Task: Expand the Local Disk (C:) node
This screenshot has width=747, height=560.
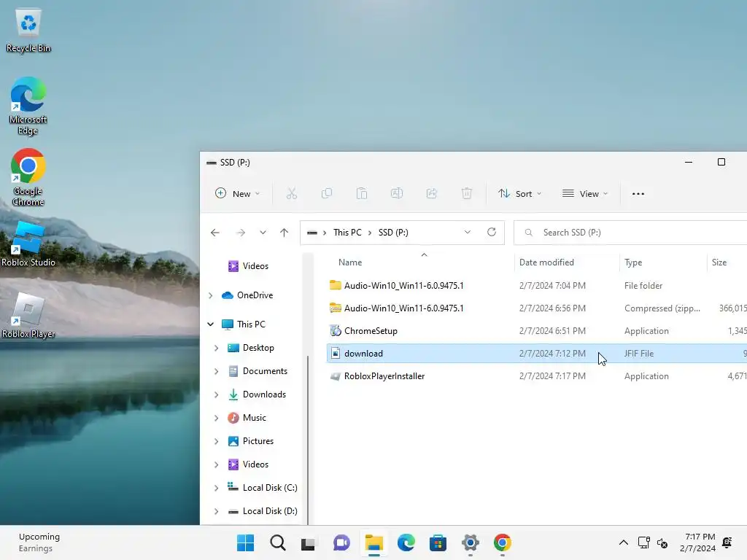Action: pyautogui.click(x=216, y=488)
